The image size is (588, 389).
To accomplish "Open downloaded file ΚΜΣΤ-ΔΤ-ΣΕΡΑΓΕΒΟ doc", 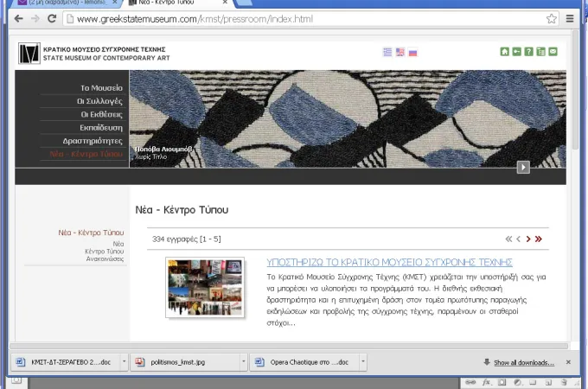I will click(x=66, y=362).
